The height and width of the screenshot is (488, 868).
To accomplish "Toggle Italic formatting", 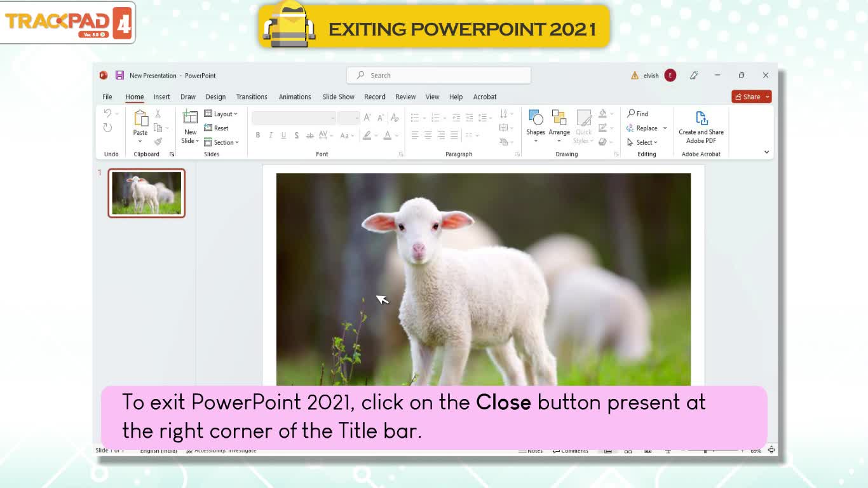I will tap(271, 135).
